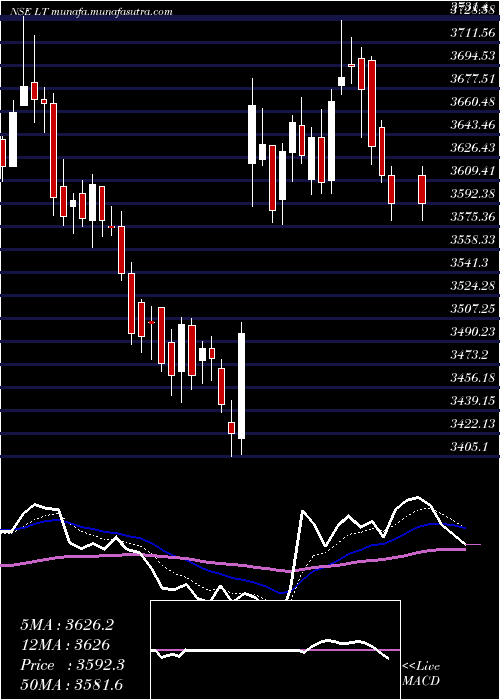Click the 3660.48 price level label
The image size is (500, 700).
[473, 102]
